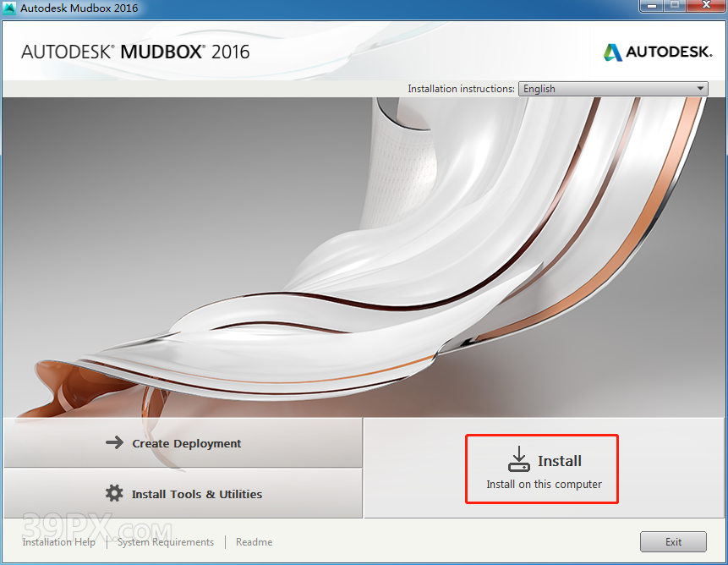Open the Installation Help link

(x=59, y=542)
